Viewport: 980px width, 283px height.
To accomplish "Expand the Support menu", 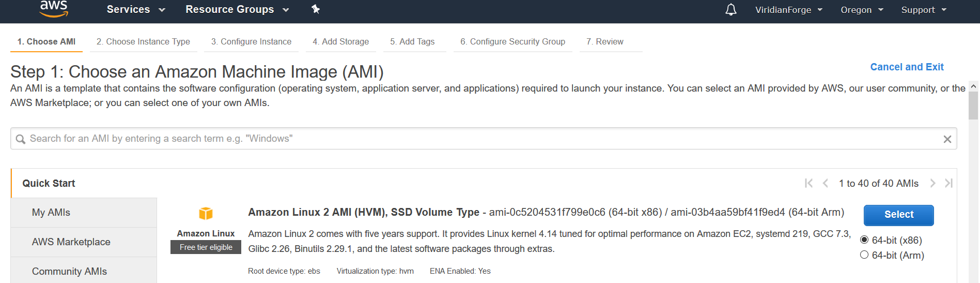I will [924, 10].
